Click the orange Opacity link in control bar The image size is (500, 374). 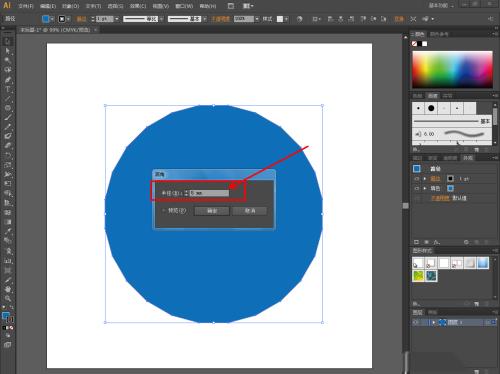point(220,19)
